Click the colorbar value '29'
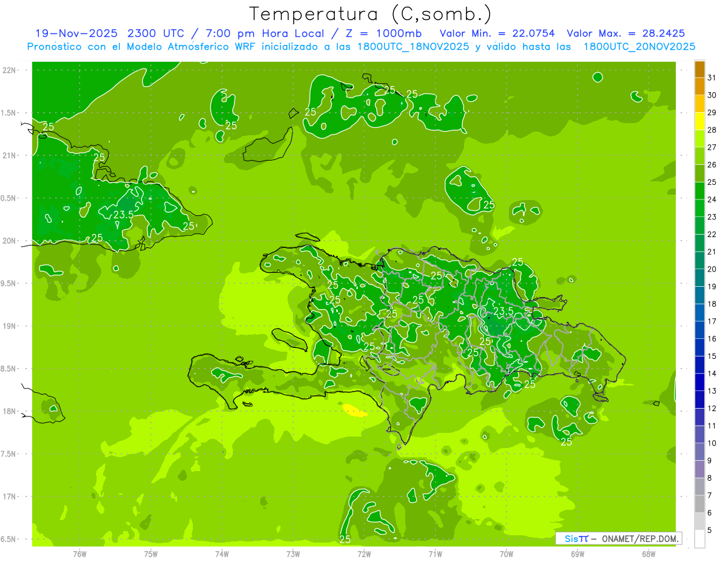Viewport: 728px width, 562px height. [x=712, y=113]
